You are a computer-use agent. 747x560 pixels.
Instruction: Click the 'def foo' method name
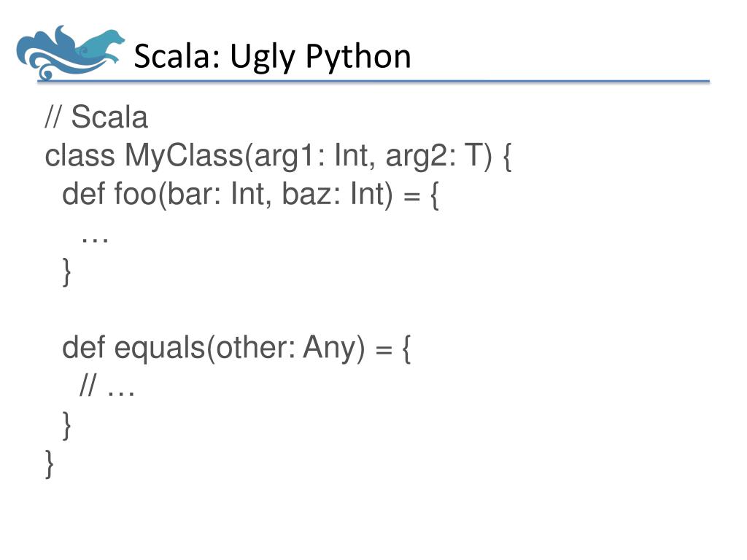click(x=109, y=194)
